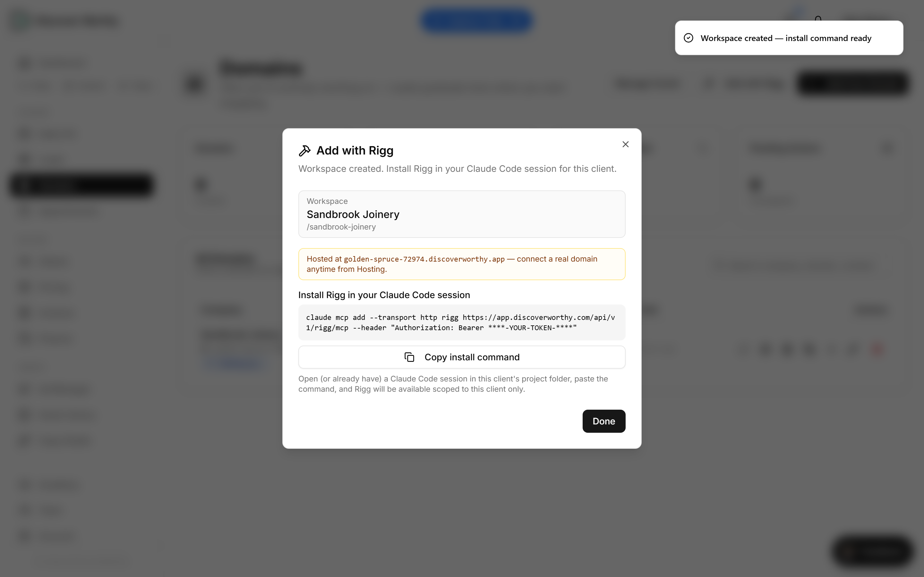The width and height of the screenshot is (924, 577).
Task: Click the copy icon in the install button
Action: [x=409, y=357]
